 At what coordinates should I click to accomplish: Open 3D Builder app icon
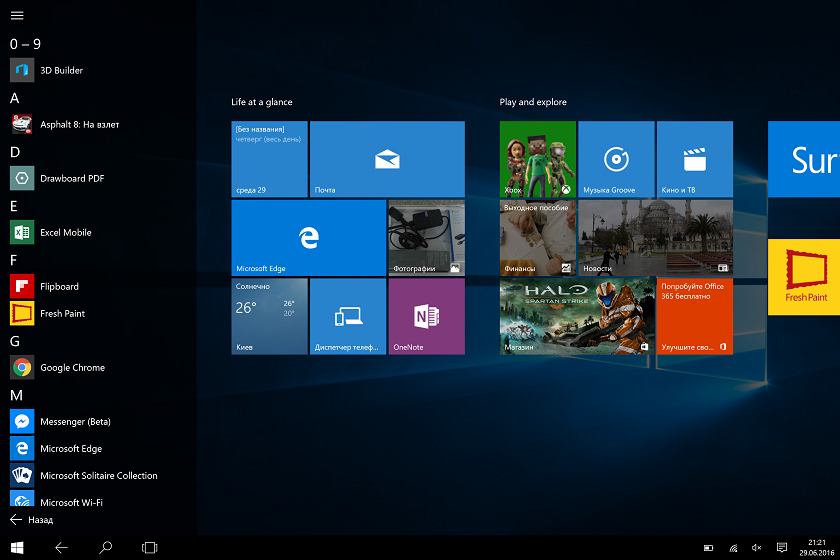point(22,70)
